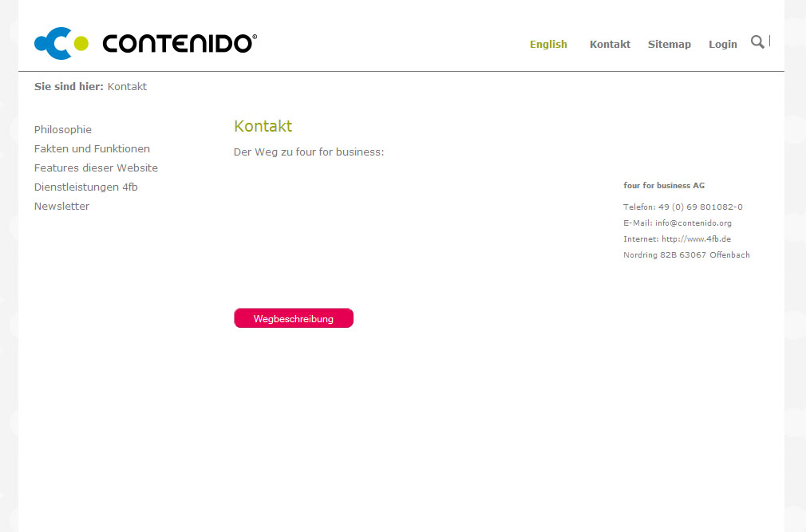Image resolution: width=806 pixels, height=532 pixels.
Task: Go to the Login page
Action: (x=722, y=45)
